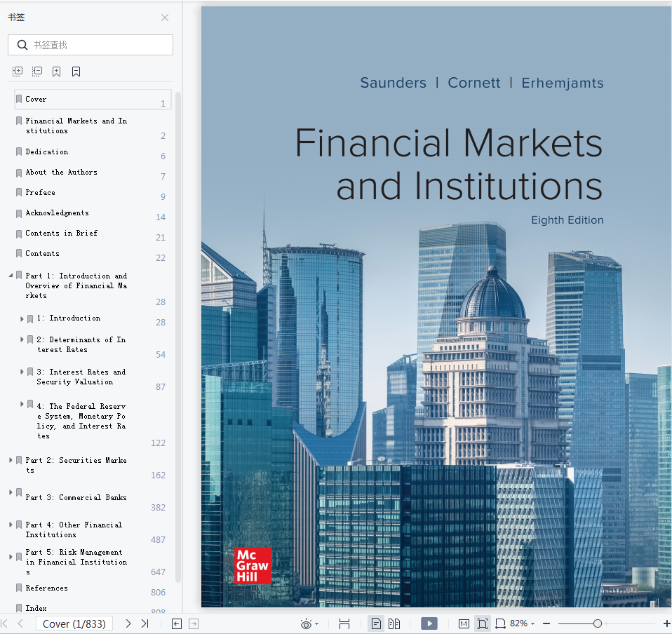Viewport: 672px width, 634px height.
Task: Click the zoom slider handle
Action: tap(598, 623)
